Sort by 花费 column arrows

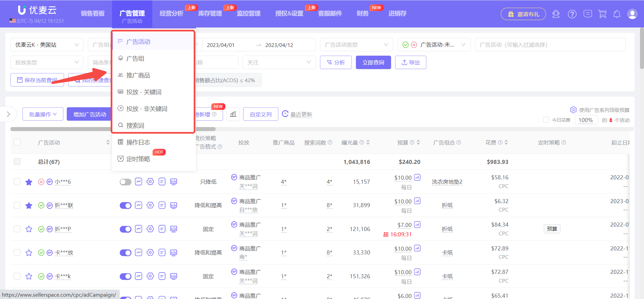[x=506, y=142]
